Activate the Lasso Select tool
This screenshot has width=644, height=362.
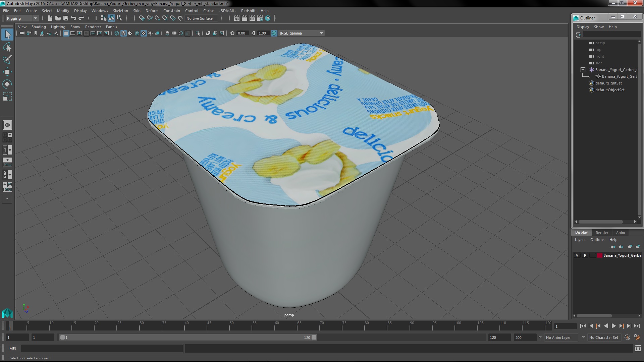7,47
